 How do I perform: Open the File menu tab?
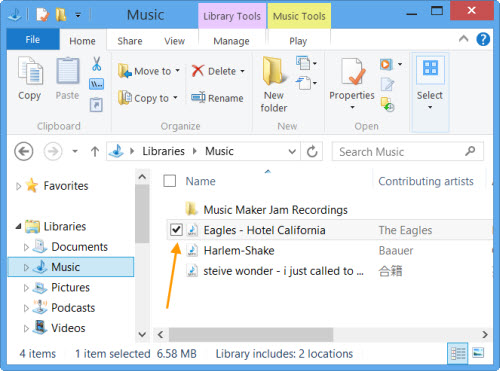tap(33, 39)
